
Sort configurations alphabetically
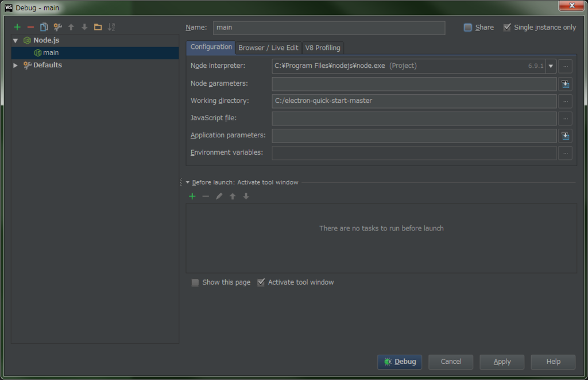coord(111,27)
